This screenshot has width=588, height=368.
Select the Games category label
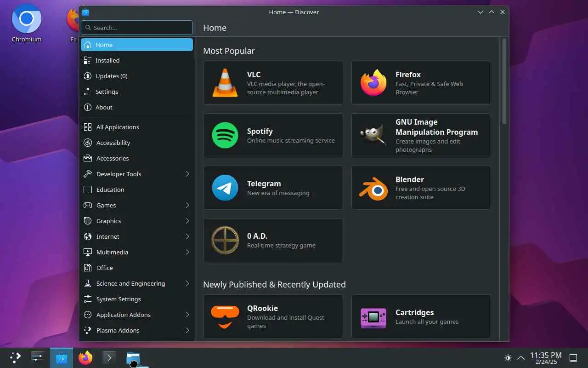click(106, 205)
